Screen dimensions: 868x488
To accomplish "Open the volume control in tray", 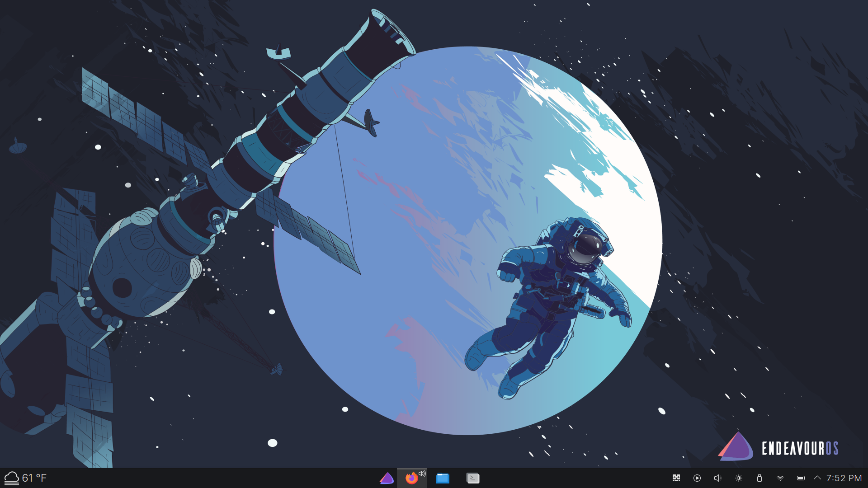I will pos(717,478).
